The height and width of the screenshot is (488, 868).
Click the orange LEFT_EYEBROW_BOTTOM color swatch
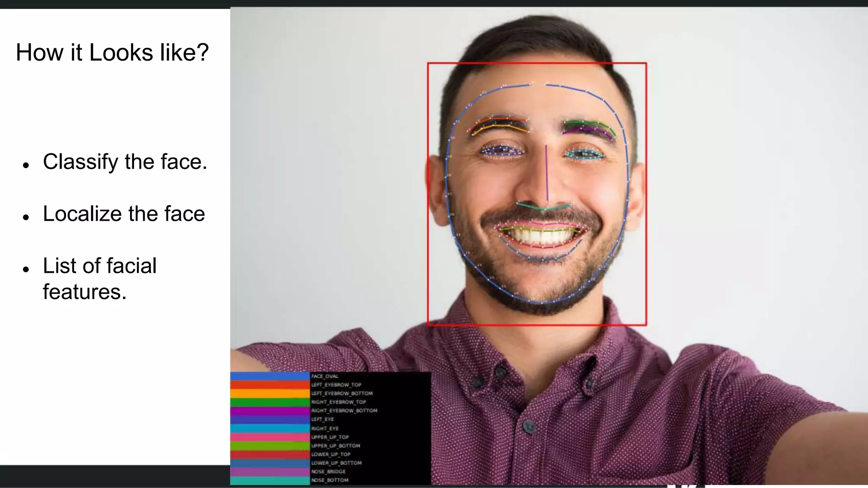point(270,394)
